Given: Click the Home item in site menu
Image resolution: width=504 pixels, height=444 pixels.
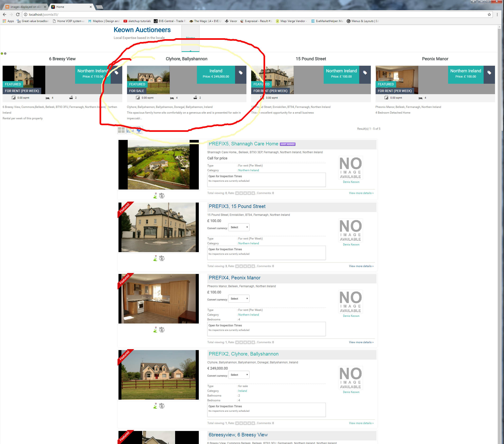Looking at the screenshot, I should (x=190, y=38).
